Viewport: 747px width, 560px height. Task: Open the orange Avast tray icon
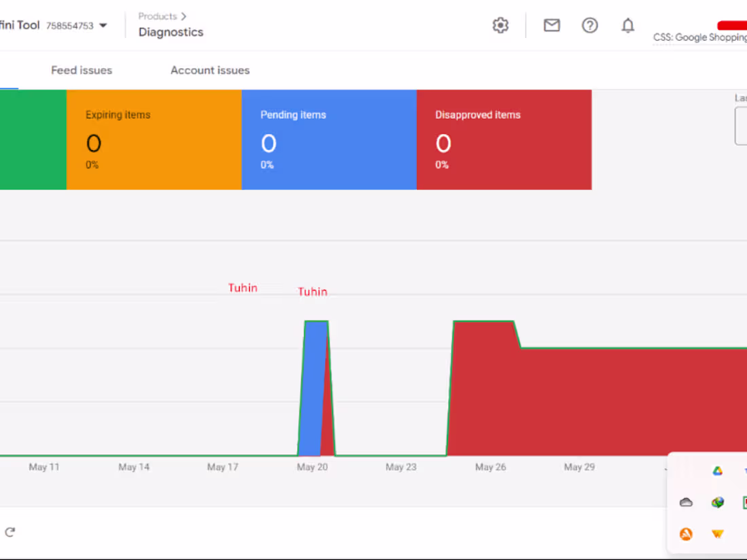pyautogui.click(x=686, y=534)
